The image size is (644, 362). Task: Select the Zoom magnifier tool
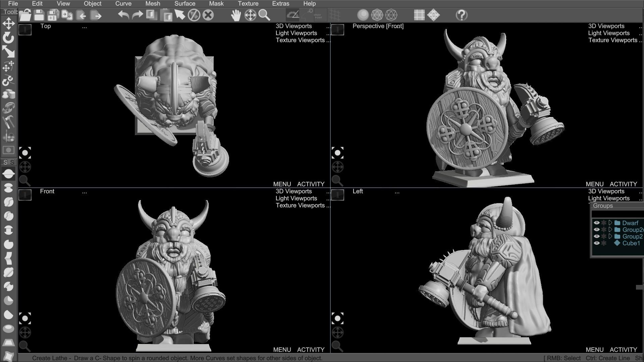pyautogui.click(x=265, y=15)
